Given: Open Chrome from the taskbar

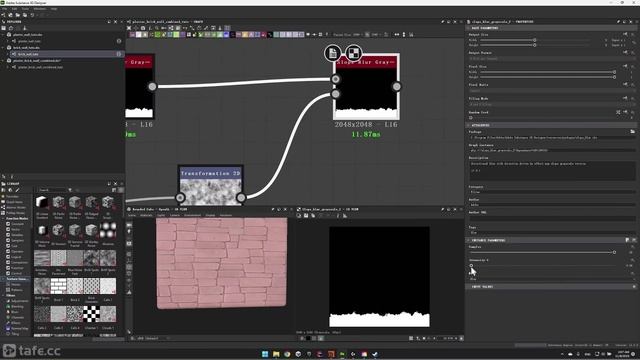Looking at the screenshot, I should [287, 354].
